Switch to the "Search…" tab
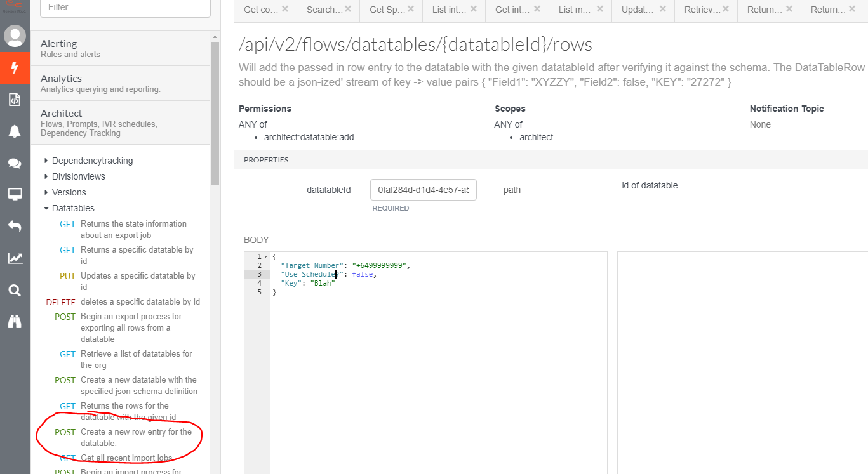The image size is (868, 474). (x=324, y=10)
